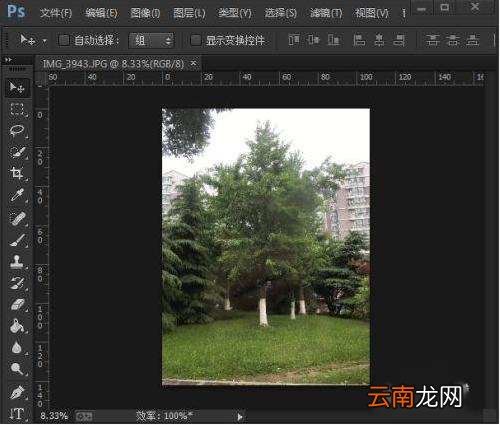Click the vertical ruler beside the canvas
The height and width of the screenshot is (425, 500).
click(x=41, y=248)
